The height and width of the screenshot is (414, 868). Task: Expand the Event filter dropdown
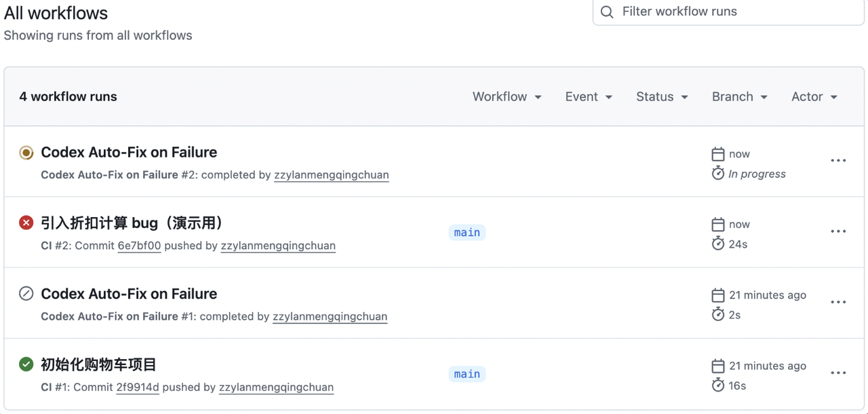(589, 96)
